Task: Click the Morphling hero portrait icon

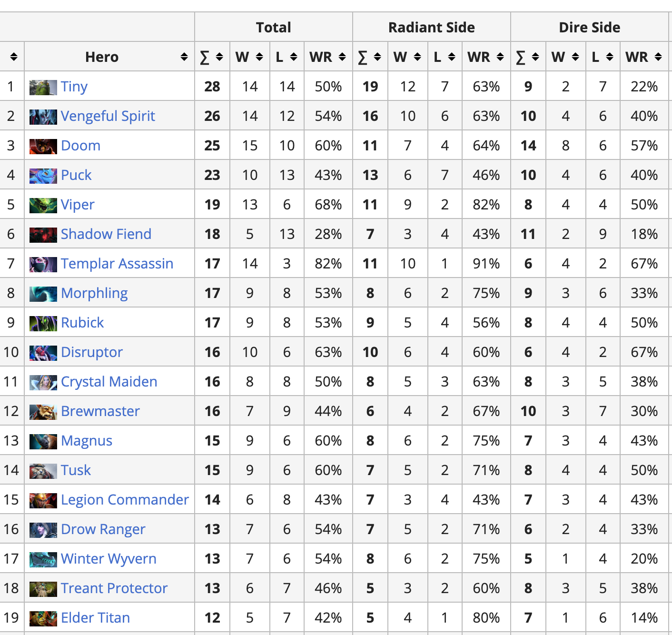Action: pyautogui.click(x=43, y=294)
